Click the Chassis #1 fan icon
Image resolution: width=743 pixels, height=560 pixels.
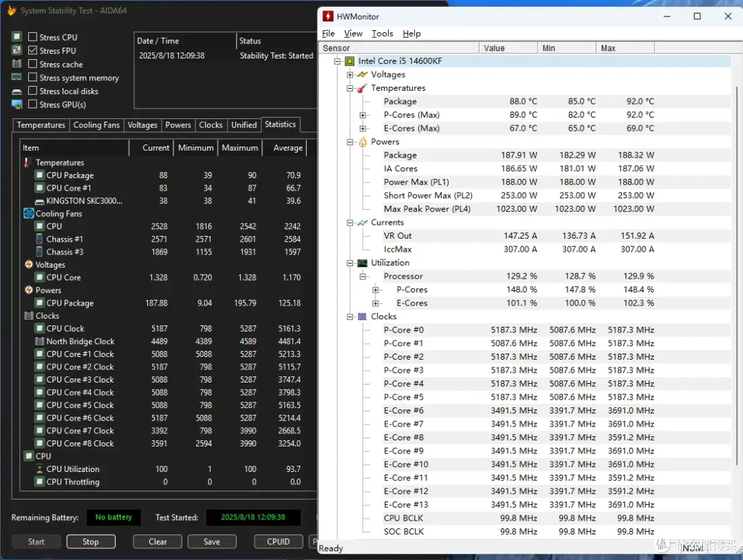coord(40,239)
